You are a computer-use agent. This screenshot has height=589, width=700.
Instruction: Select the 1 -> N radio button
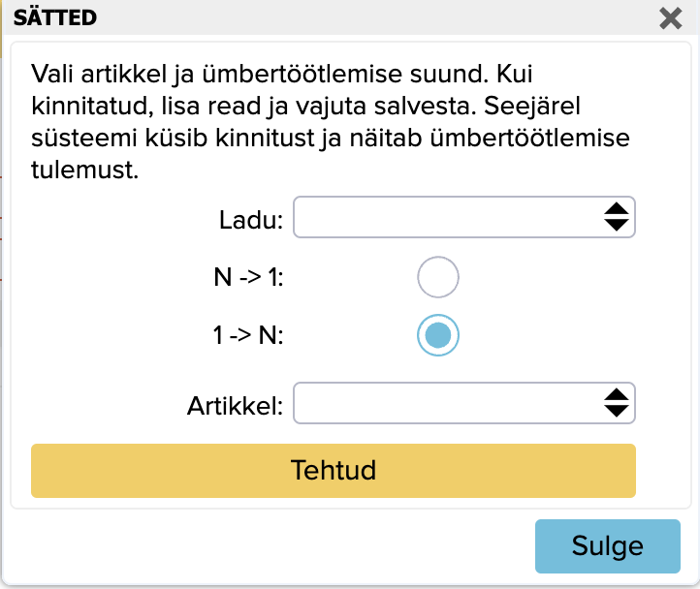point(437,335)
